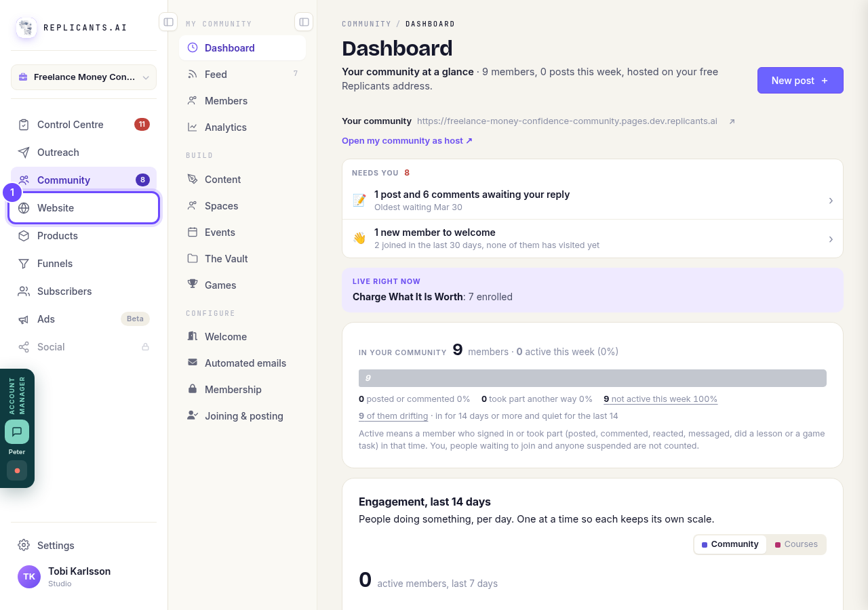Image resolution: width=868 pixels, height=610 pixels.
Task: Click the red record dot under Peter
Action: pyautogui.click(x=17, y=470)
